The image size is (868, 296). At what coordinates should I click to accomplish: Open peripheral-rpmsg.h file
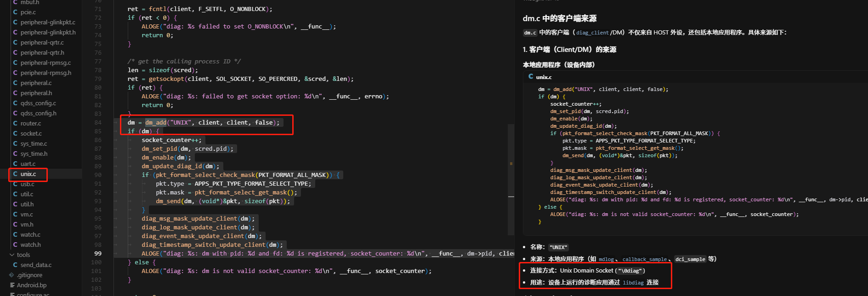click(x=46, y=73)
